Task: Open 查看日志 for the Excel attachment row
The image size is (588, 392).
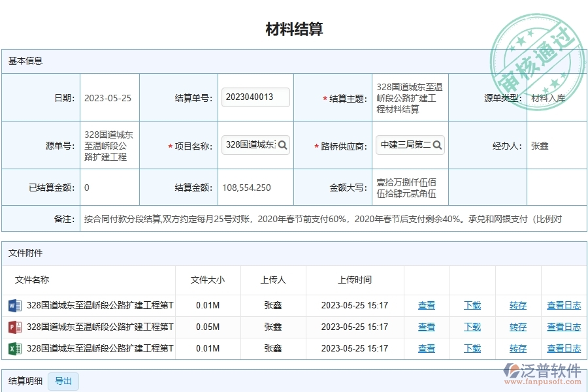Action: click(563, 348)
